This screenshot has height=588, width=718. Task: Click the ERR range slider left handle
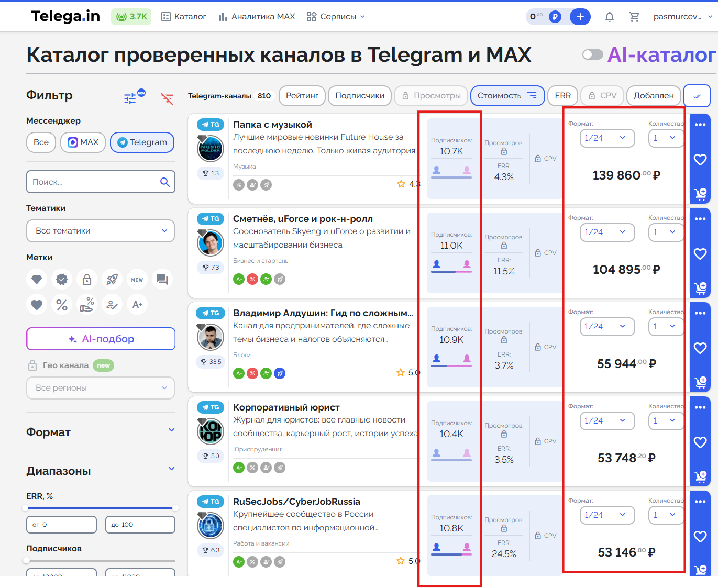click(25, 508)
